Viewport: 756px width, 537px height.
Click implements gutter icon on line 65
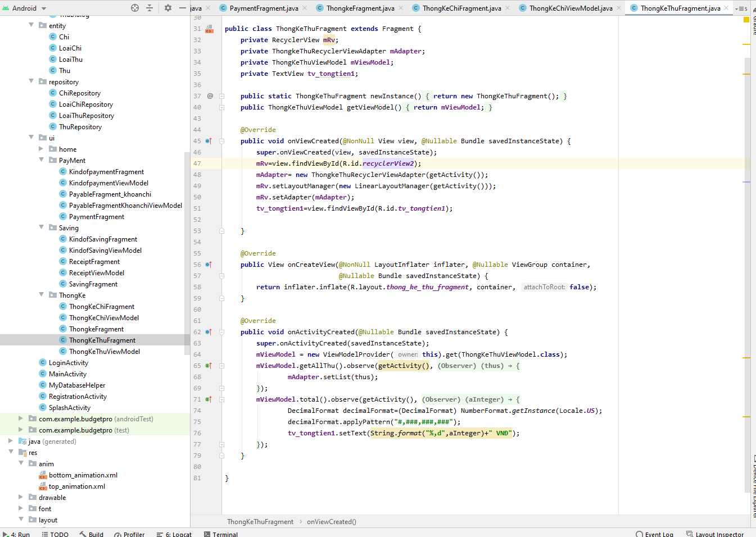coord(209,366)
